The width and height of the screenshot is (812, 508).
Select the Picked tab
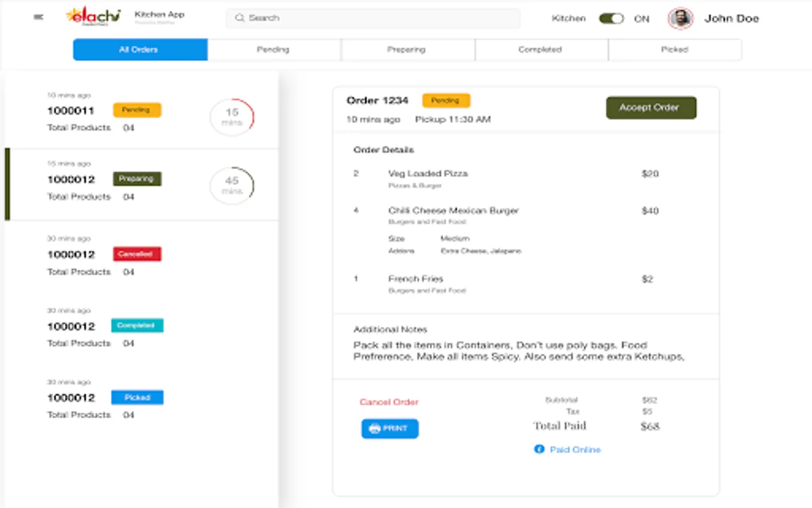pyautogui.click(x=674, y=50)
